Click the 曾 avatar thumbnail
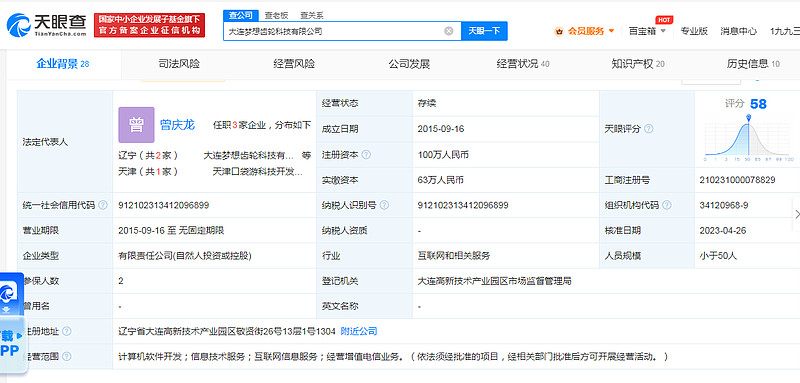This screenshot has width=800, height=383. [136, 125]
